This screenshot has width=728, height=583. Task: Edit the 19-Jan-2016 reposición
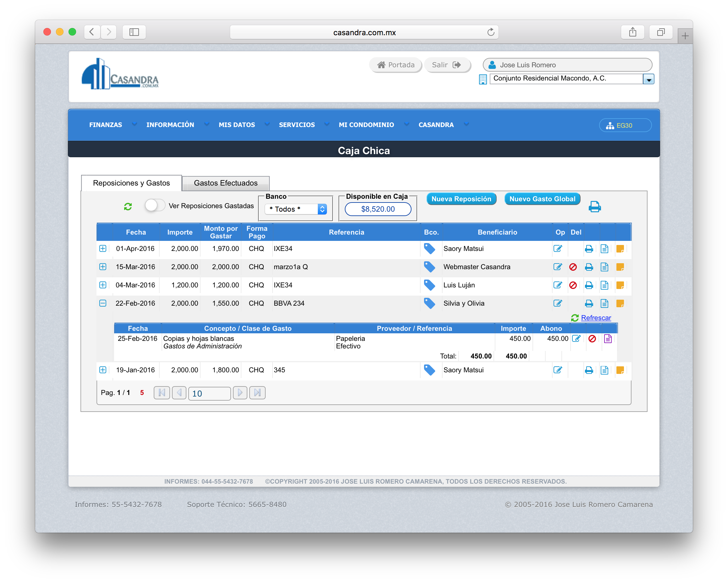point(558,370)
